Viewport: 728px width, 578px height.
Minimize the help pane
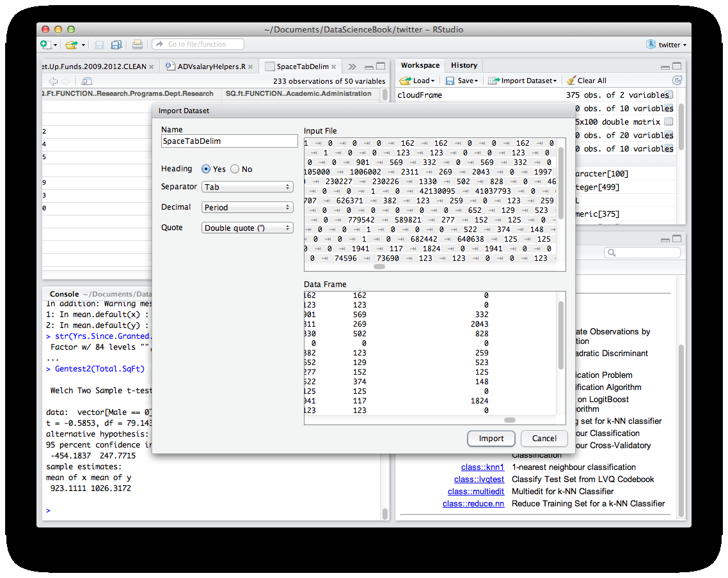click(665, 240)
